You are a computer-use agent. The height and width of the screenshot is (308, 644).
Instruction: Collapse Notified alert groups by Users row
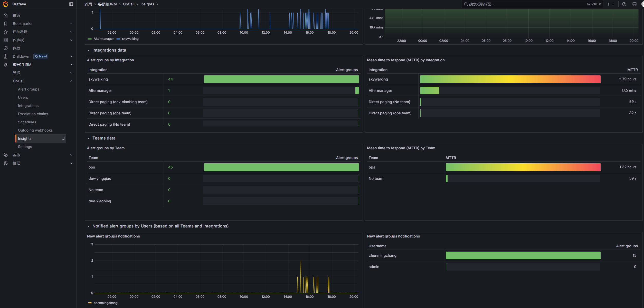(88, 226)
